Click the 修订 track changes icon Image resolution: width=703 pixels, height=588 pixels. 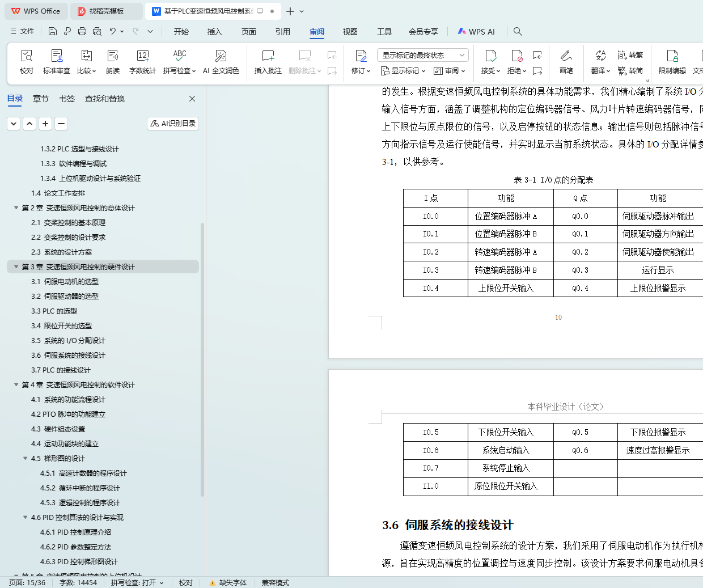[361, 56]
